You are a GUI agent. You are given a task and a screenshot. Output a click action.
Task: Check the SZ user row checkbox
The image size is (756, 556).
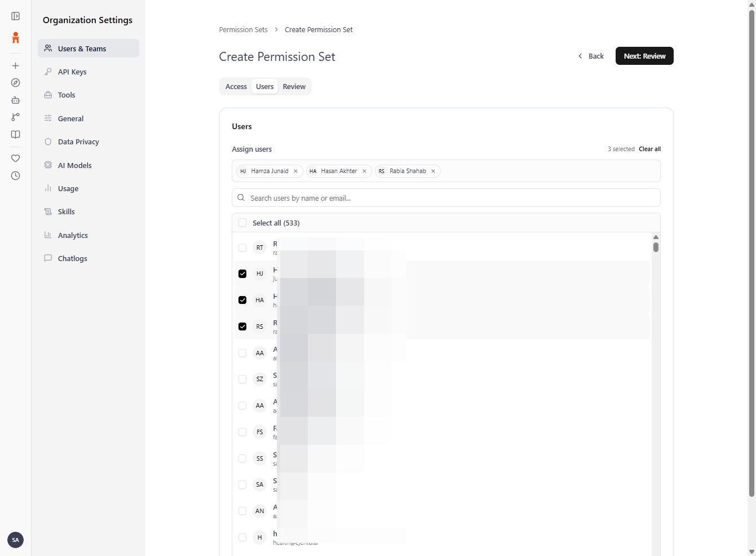(242, 380)
